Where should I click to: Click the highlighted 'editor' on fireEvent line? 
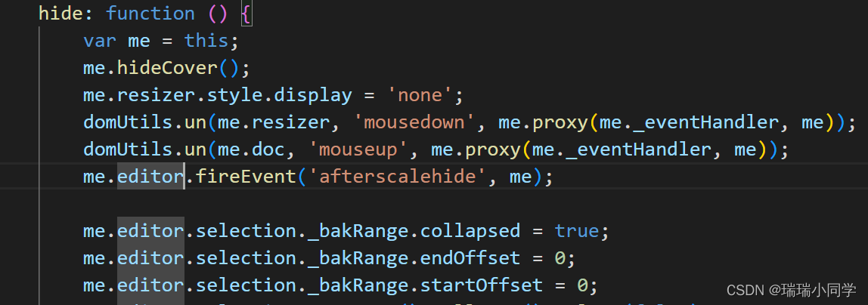(x=150, y=176)
